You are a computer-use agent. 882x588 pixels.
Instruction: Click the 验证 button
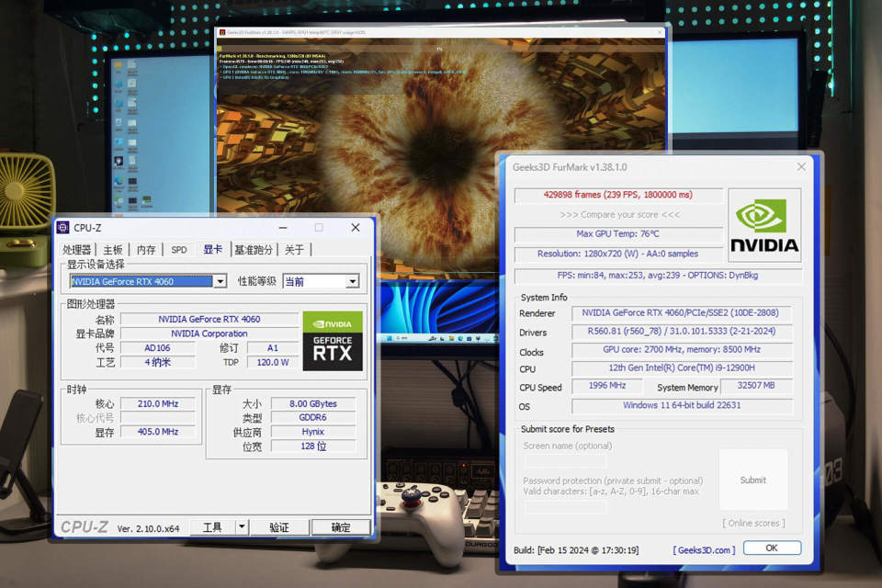coord(279,527)
